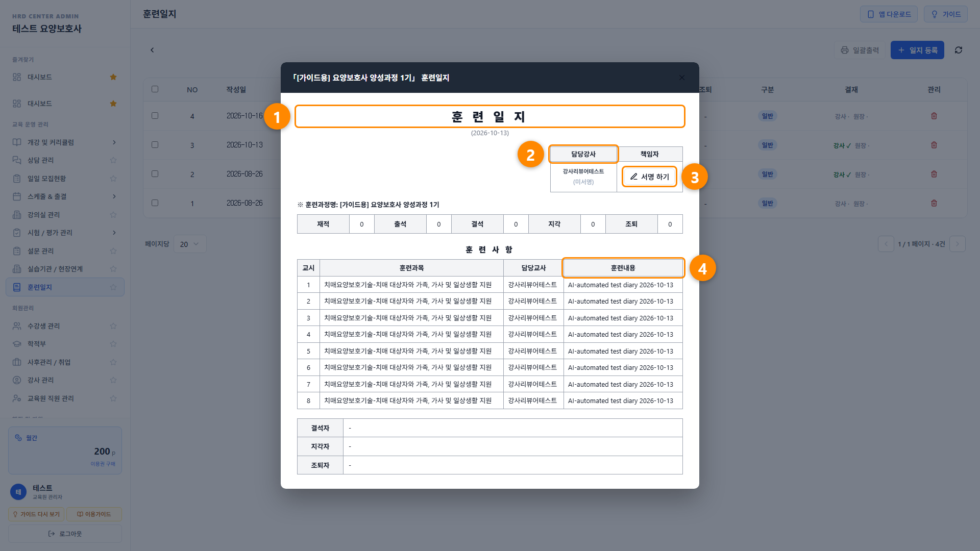Click the 서명 하기 sign button
Screen dimensions: 980x551
(649, 177)
